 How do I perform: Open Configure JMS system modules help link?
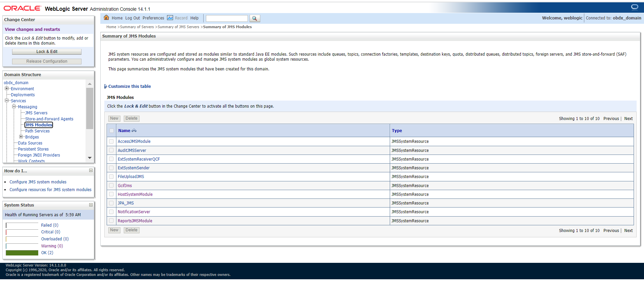38,182
